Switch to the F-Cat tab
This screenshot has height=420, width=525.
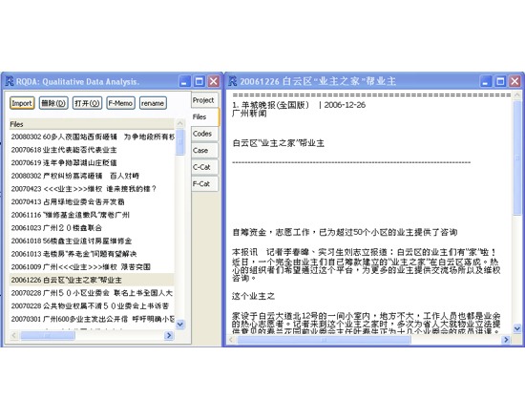pos(203,184)
